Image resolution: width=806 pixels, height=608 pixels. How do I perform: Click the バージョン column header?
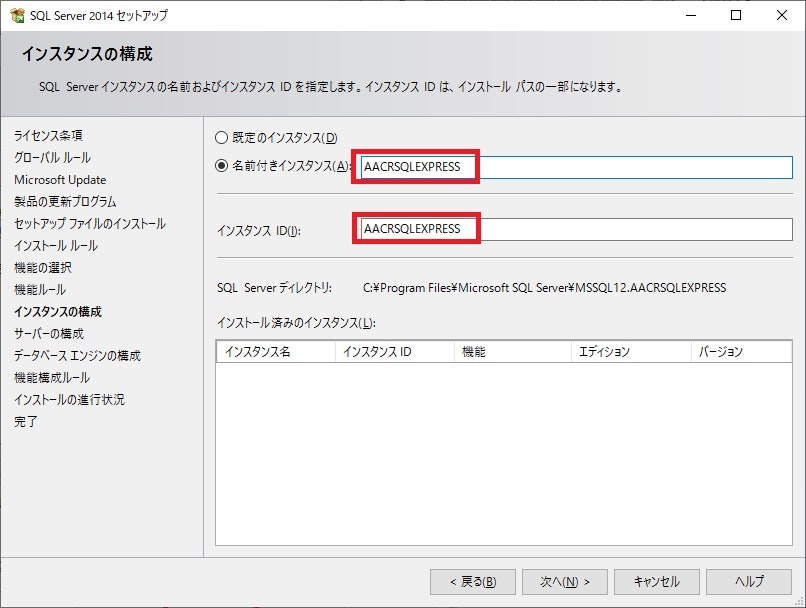741,352
